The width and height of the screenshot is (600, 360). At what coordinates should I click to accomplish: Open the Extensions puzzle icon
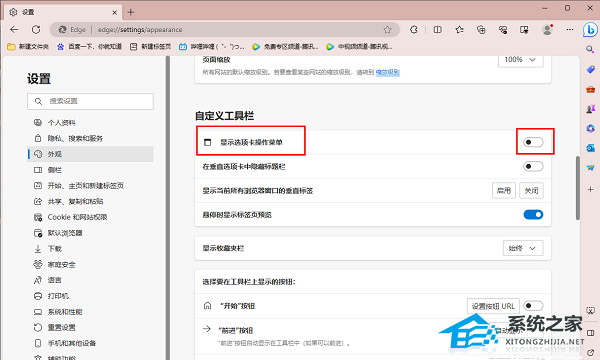414,29
